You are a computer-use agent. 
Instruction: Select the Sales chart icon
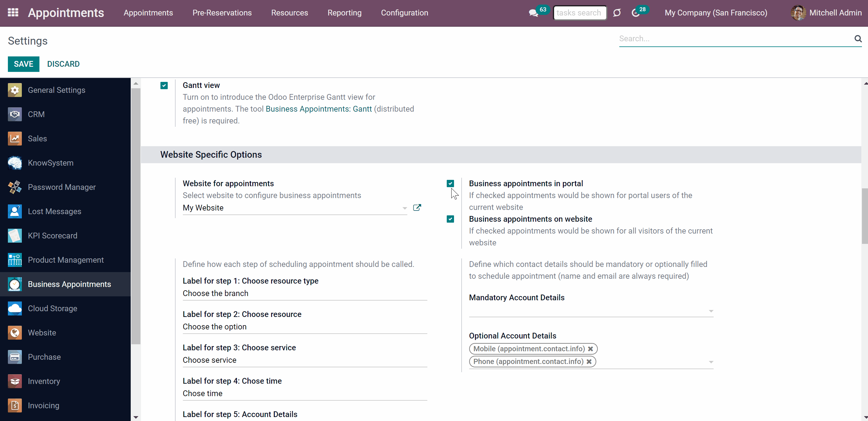(15, 139)
